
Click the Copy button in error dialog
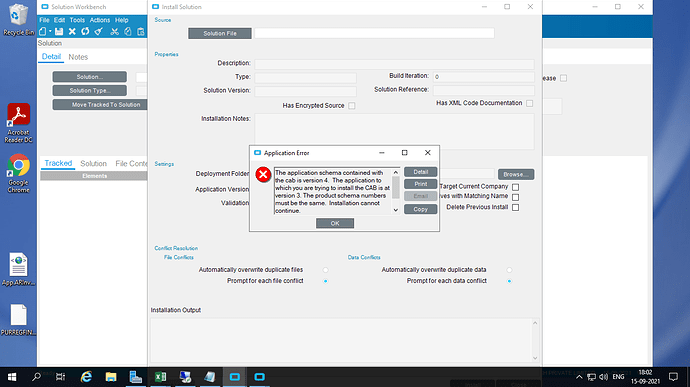click(x=420, y=209)
